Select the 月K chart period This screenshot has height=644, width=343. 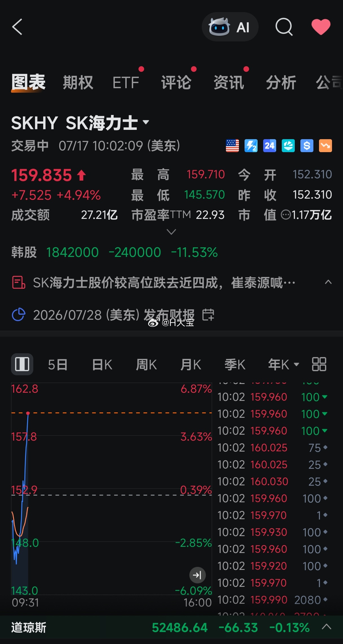coord(191,365)
